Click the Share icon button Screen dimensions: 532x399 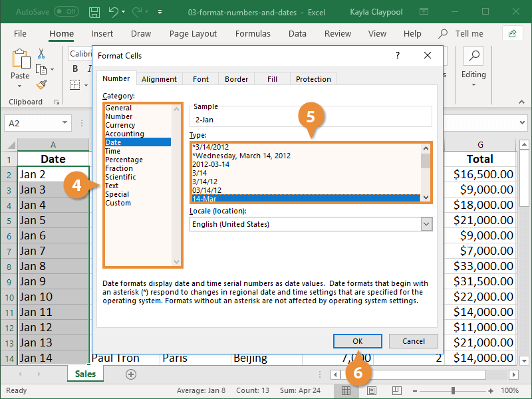tap(512, 34)
